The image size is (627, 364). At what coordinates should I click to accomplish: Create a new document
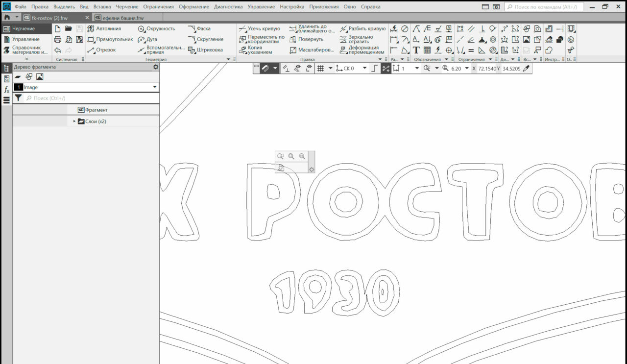57,28
